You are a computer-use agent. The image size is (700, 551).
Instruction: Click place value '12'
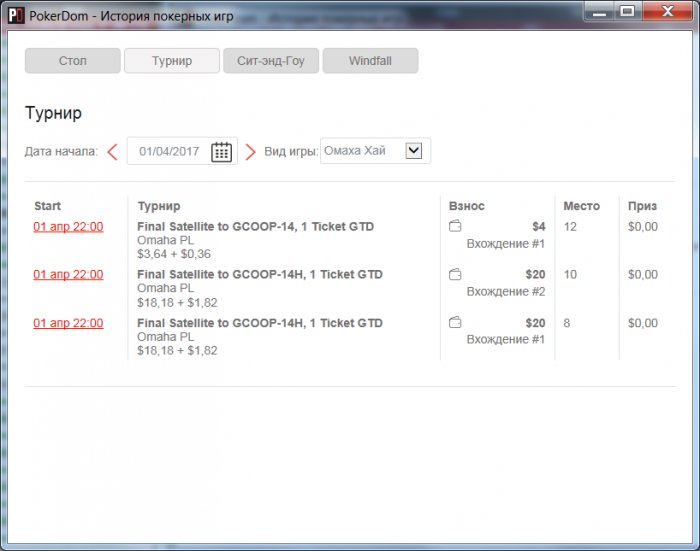(570, 227)
